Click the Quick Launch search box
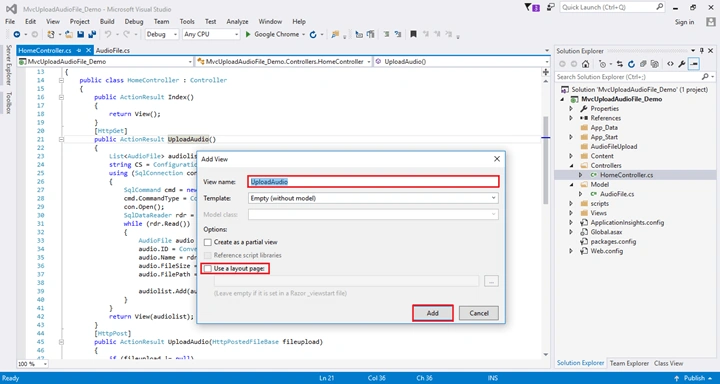This screenshot has height=384, width=720. (x=613, y=7)
